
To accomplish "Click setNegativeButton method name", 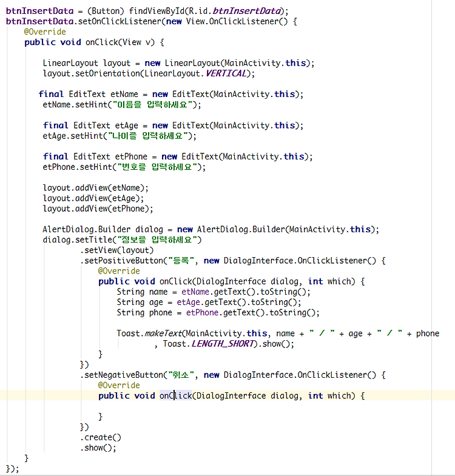I will point(124,375).
